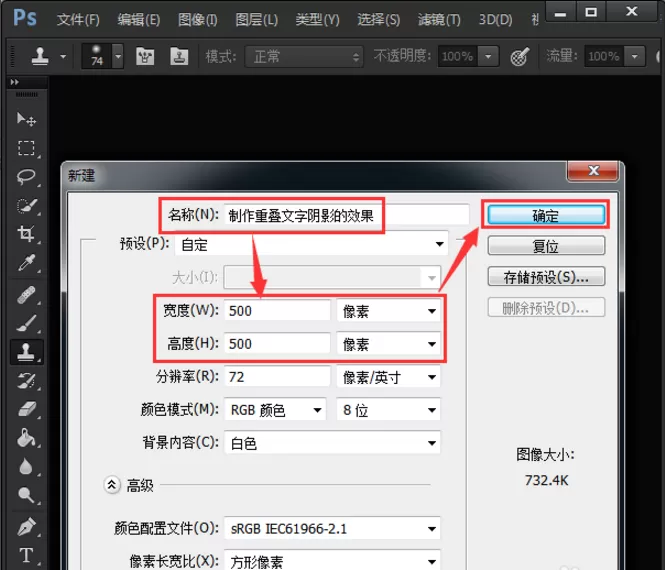Open the 像素长宽比 方形像素 dropdown
Image resolution: width=665 pixels, height=570 pixels.
(x=332, y=561)
